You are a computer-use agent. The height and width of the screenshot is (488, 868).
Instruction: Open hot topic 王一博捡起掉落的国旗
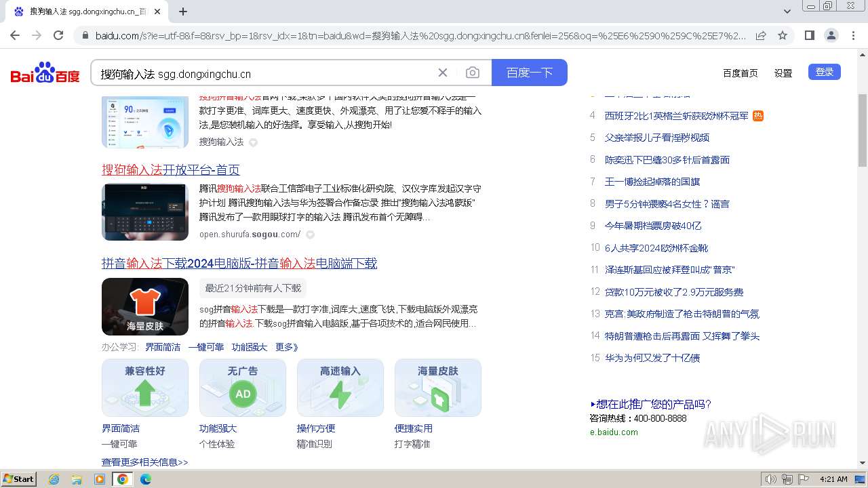tap(652, 182)
